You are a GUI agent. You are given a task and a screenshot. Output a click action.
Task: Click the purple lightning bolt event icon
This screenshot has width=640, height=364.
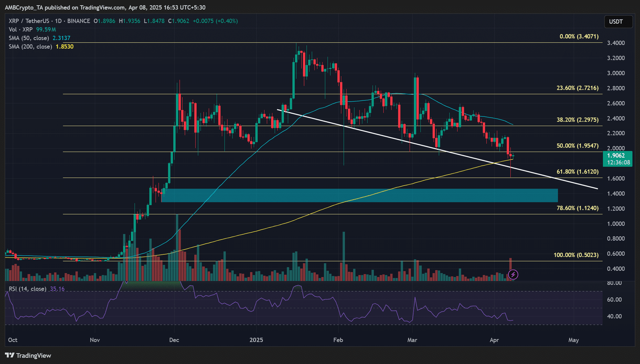513,274
